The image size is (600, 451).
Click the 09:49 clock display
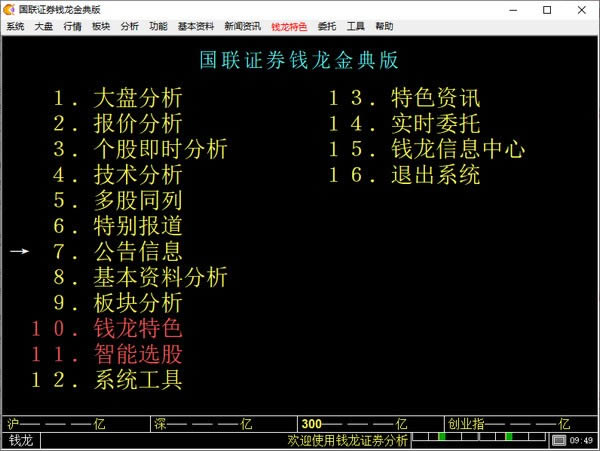coord(581,441)
